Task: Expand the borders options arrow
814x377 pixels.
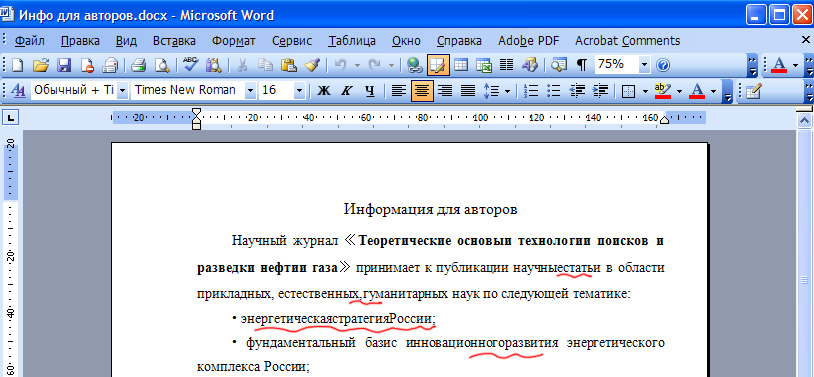Action: pyautogui.click(x=645, y=91)
